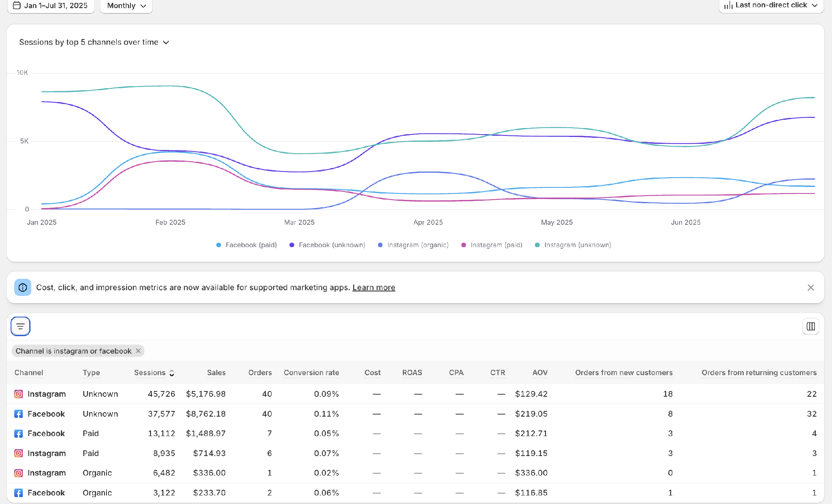The height and width of the screenshot is (504, 832).
Task: Click the blue info icon in banner
Action: [x=23, y=287]
